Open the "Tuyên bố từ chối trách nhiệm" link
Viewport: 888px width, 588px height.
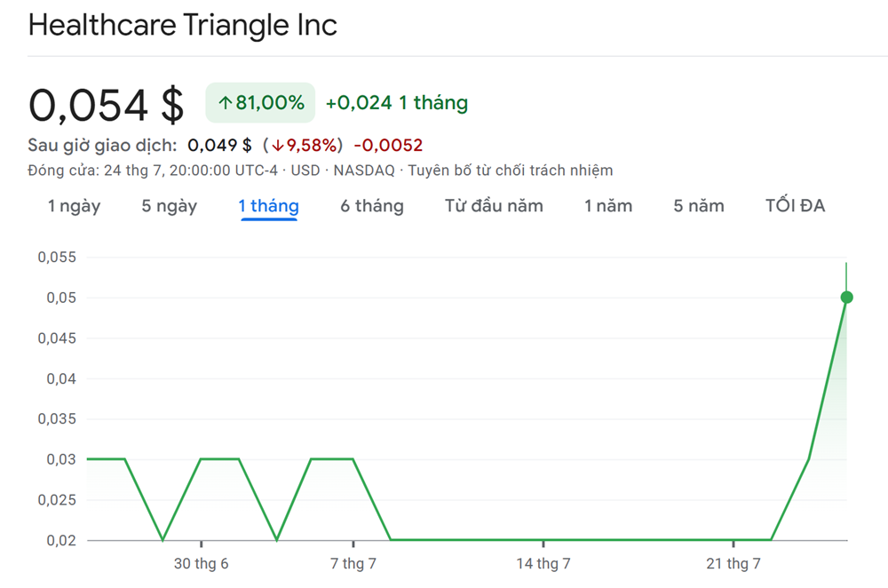click(510, 170)
